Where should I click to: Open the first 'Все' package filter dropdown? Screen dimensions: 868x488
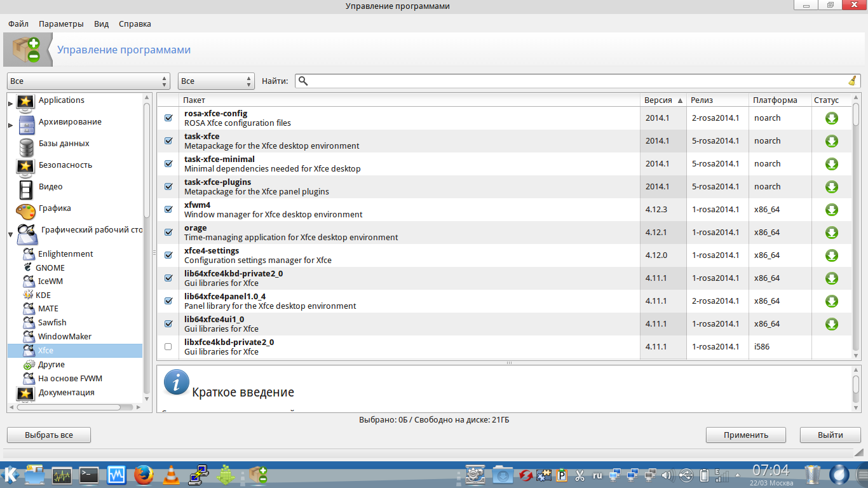coord(89,81)
